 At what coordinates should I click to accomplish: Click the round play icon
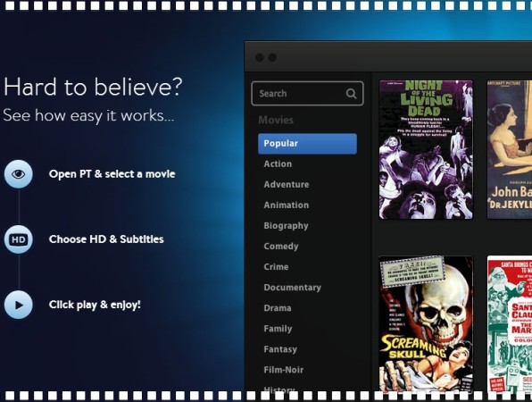[x=19, y=305]
